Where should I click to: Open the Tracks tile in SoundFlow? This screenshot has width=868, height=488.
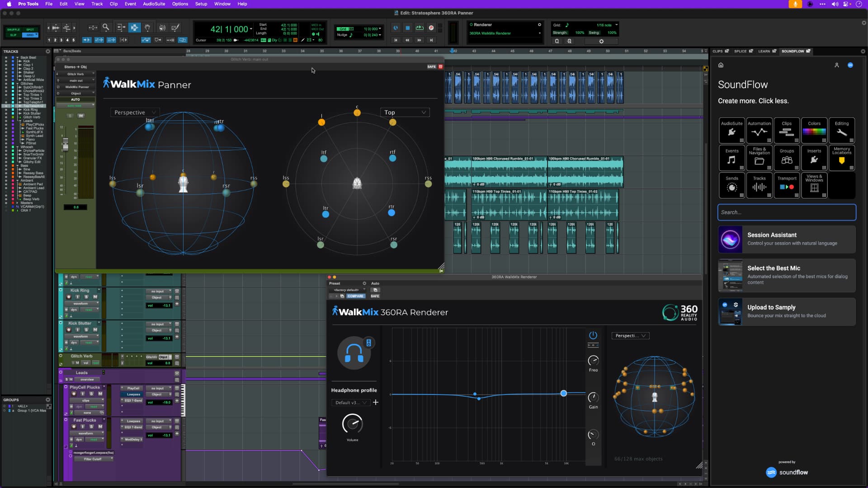(759, 185)
